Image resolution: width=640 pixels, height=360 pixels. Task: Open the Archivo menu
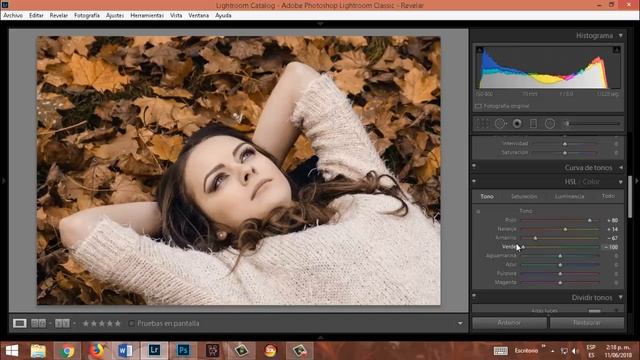pyautogui.click(x=13, y=16)
